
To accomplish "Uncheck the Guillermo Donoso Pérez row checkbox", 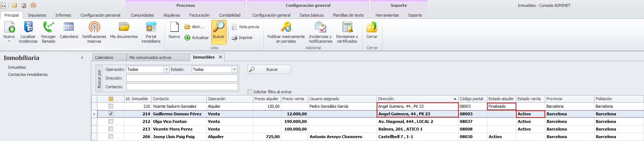I will (111, 114).
